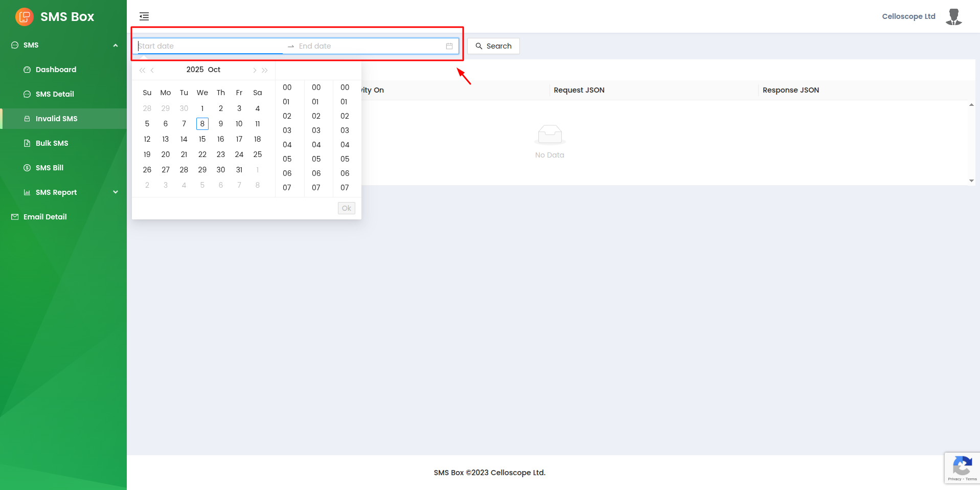
Task: Click the calendar icon in the date range field
Action: point(449,46)
